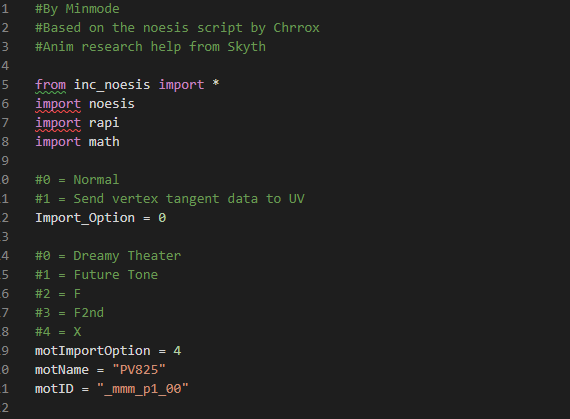The height and width of the screenshot is (419, 570).
Task: Click 'math' in import statement
Action: point(104,142)
